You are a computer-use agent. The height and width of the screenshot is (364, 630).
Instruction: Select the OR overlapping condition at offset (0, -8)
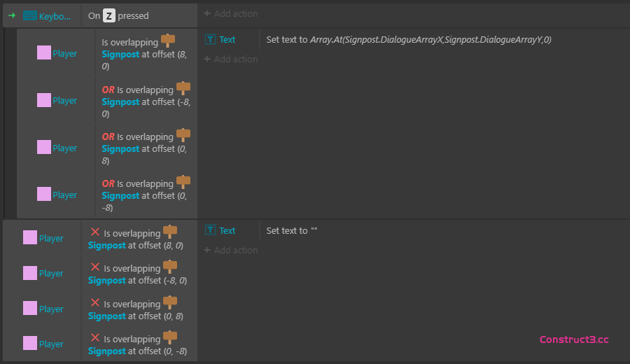click(x=146, y=195)
